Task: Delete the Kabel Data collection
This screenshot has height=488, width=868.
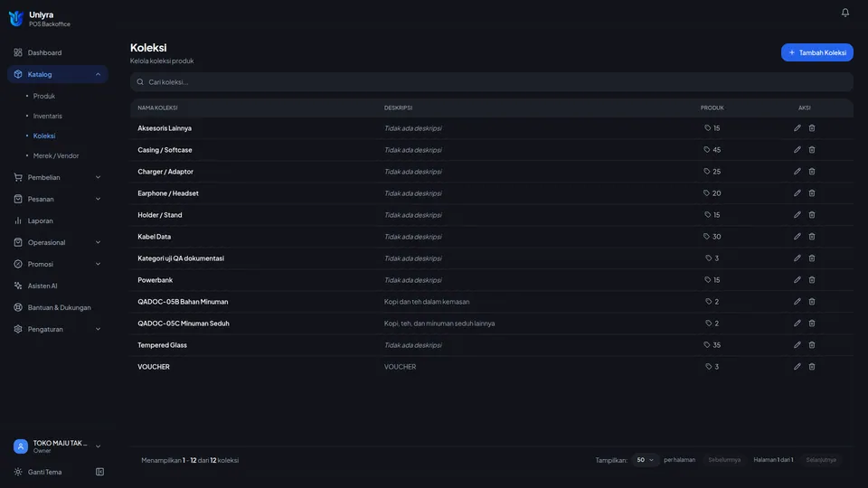Action: coord(812,236)
